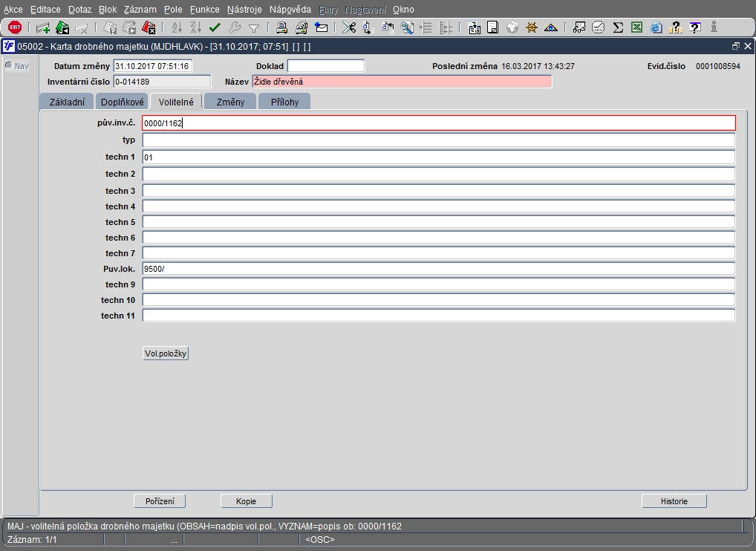This screenshot has width=756, height=551.
Task: Click the red cancel query icon
Action: tap(149, 28)
